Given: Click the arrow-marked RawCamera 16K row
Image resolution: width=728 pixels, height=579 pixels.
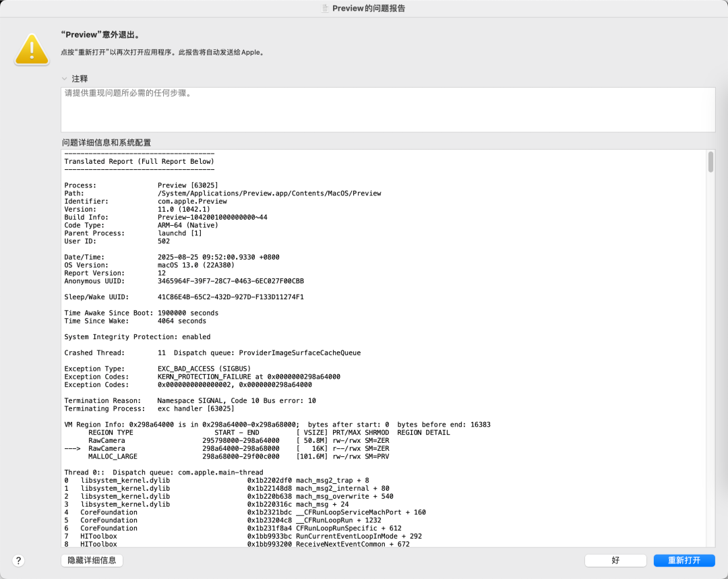Looking at the screenshot, I should point(226,448).
